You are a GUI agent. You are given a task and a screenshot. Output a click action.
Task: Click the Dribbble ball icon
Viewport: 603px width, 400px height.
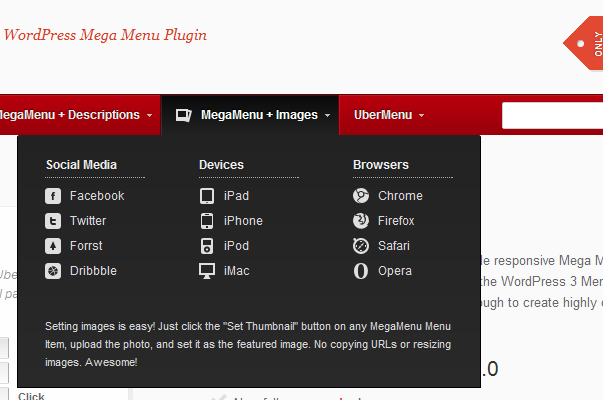(x=53, y=271)
